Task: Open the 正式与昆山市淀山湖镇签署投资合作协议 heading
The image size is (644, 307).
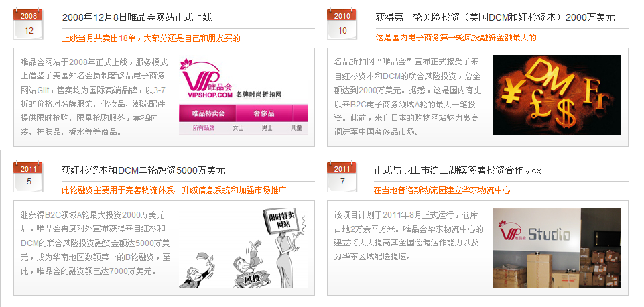Action: tap(458, 170)
